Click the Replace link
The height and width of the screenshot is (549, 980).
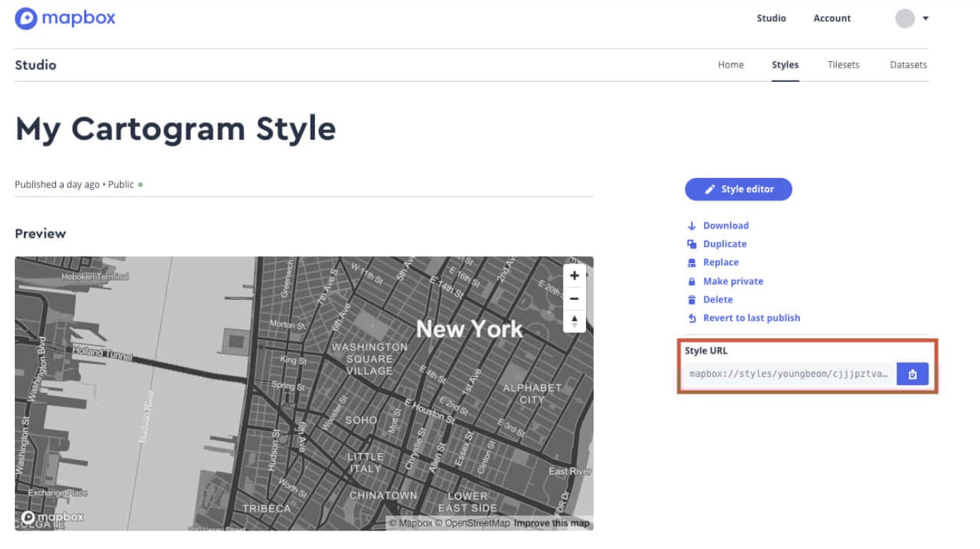pos(720,262)
